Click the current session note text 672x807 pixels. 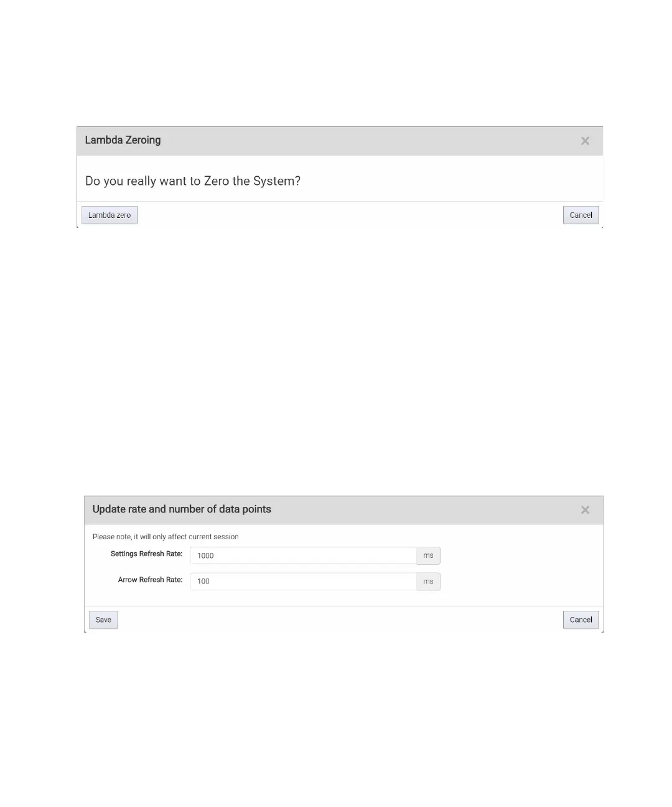pyautogui.click(x=166, y=537)
